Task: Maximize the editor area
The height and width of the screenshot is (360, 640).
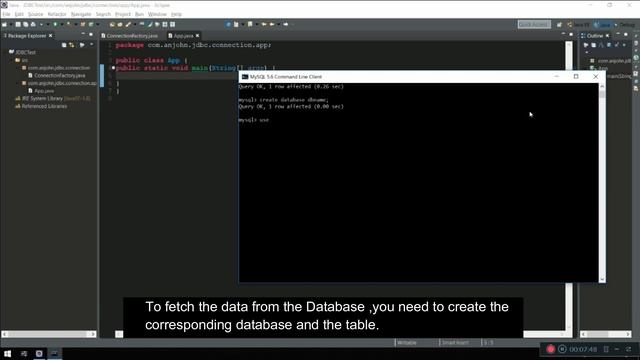Action: (x=571, y=34)
